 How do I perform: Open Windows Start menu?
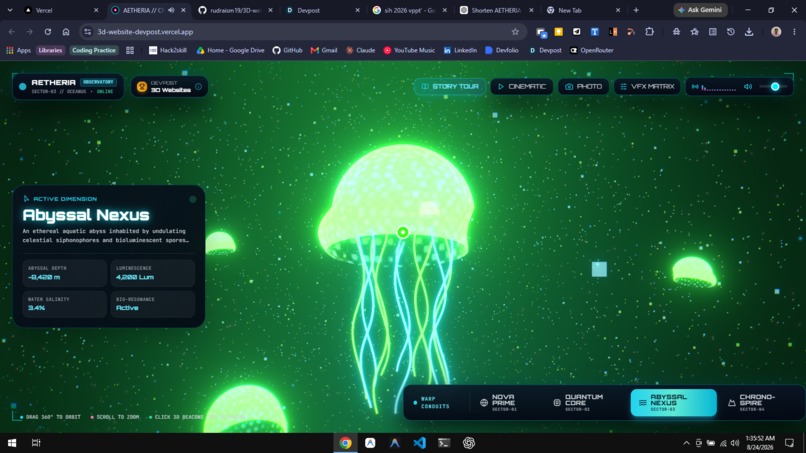[12, 443]
